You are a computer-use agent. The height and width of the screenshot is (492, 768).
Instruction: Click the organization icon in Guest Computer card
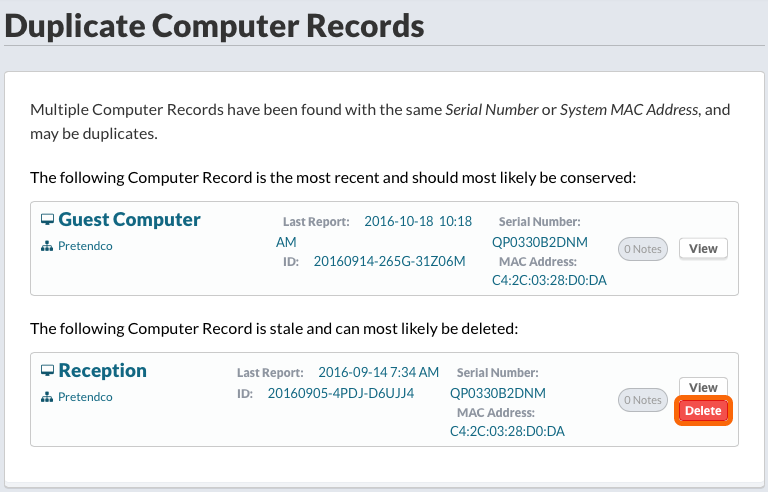[47, 246]
